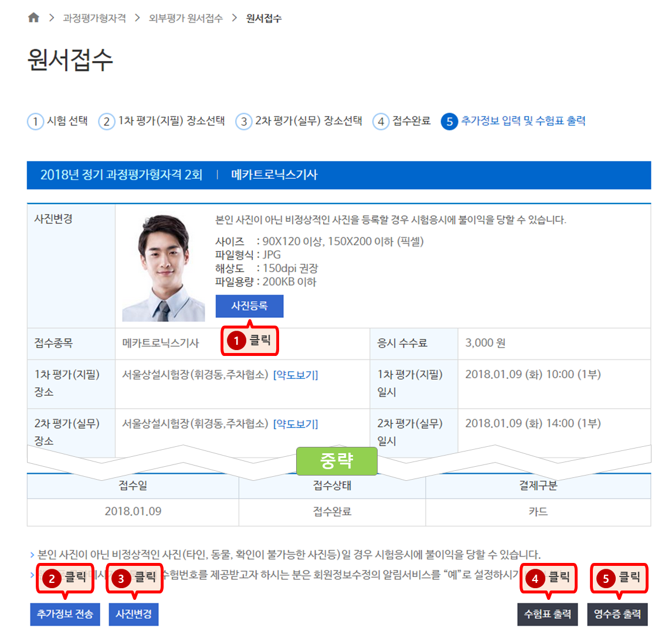Click the applicant photo thumbnail
This screenshot has height=638, width=672.
point(163,268)
